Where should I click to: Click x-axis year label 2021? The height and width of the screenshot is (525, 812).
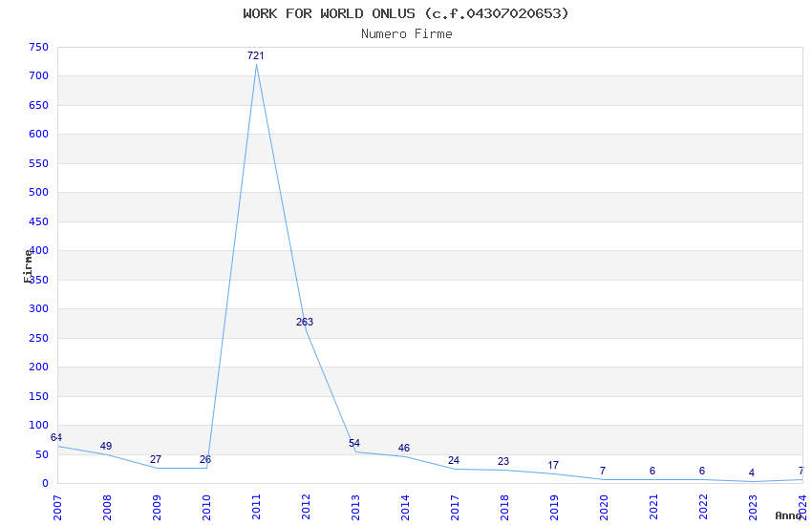(653, 508)
